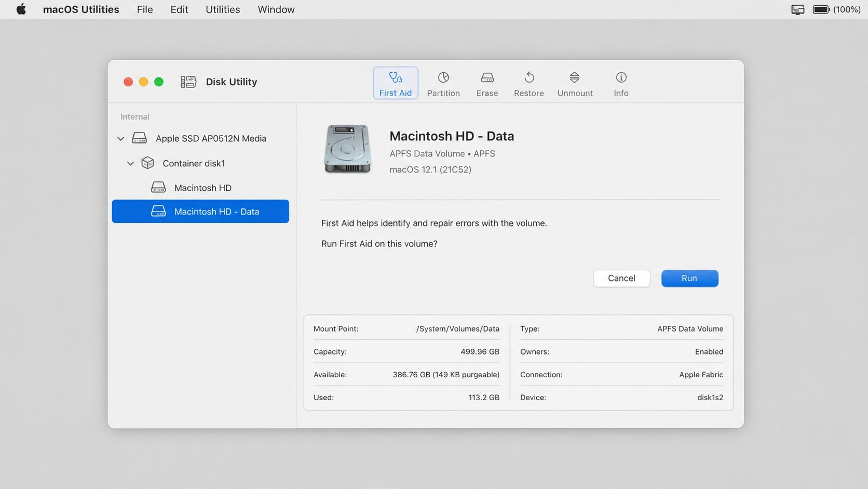The width and height of the screenshot is (868, 489).
Task: Click the First Aid toolbar button
Action: [396, 83]
